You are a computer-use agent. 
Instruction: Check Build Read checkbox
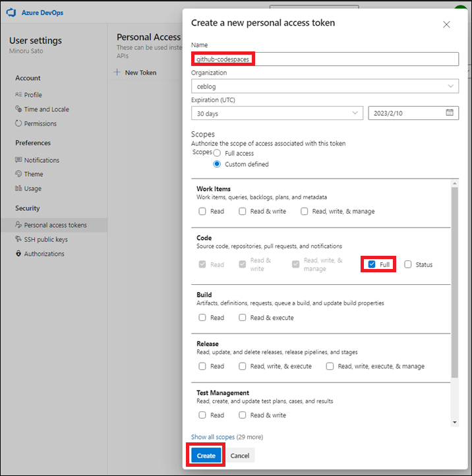point(202,317)
